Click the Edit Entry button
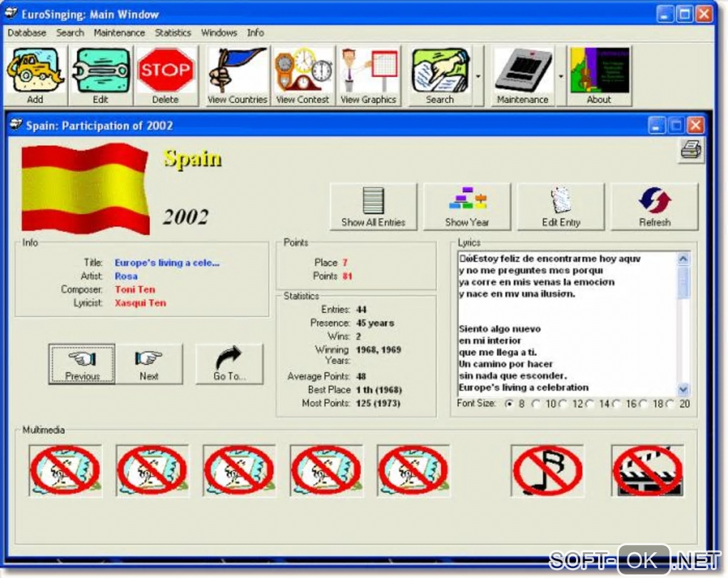The width and height of the screenshot is (728, 578). (x=561, y=207)
